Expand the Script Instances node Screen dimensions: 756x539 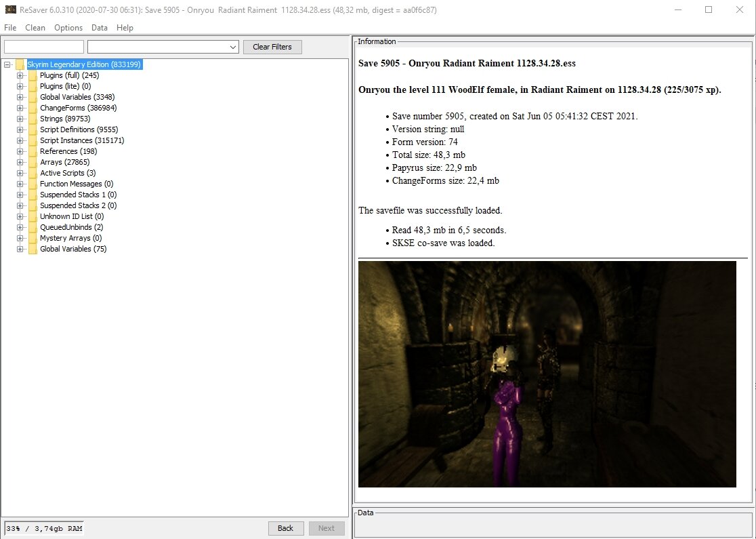click(20, 140)
